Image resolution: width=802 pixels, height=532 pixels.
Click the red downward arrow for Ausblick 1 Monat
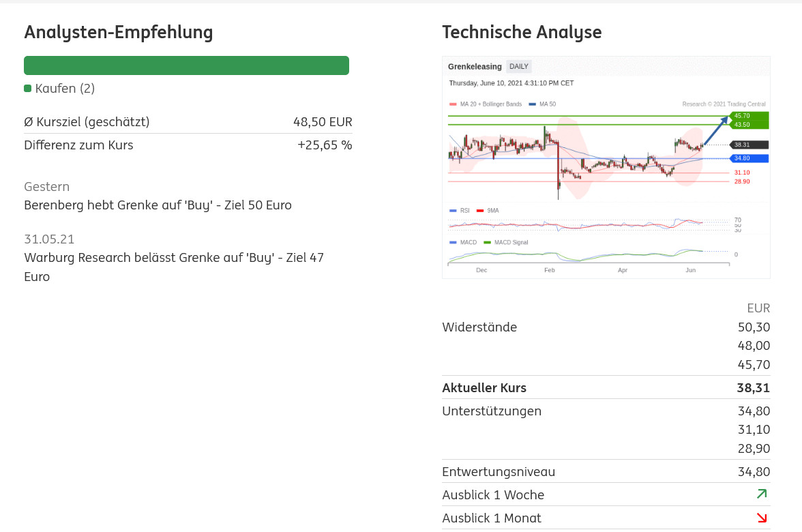(762, 518)
